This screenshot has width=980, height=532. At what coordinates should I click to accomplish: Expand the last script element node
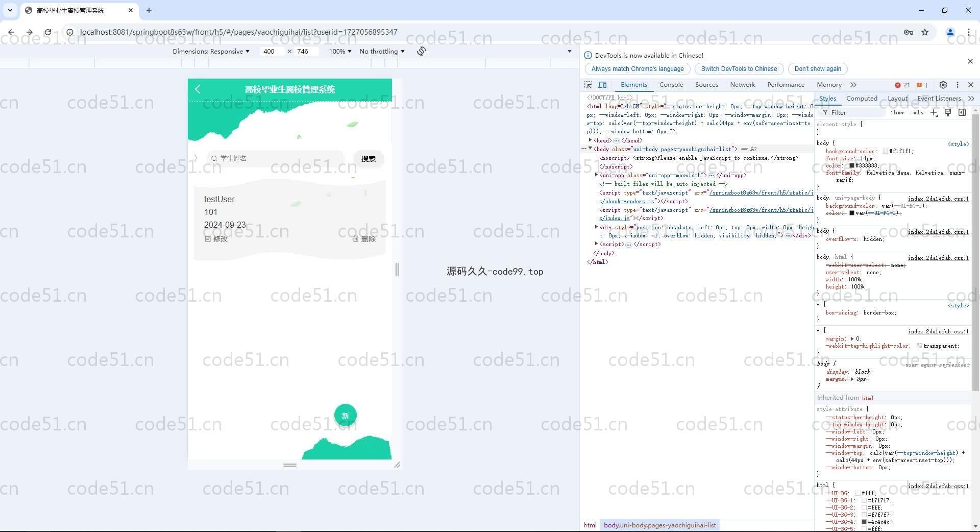[x=597, y=244]
